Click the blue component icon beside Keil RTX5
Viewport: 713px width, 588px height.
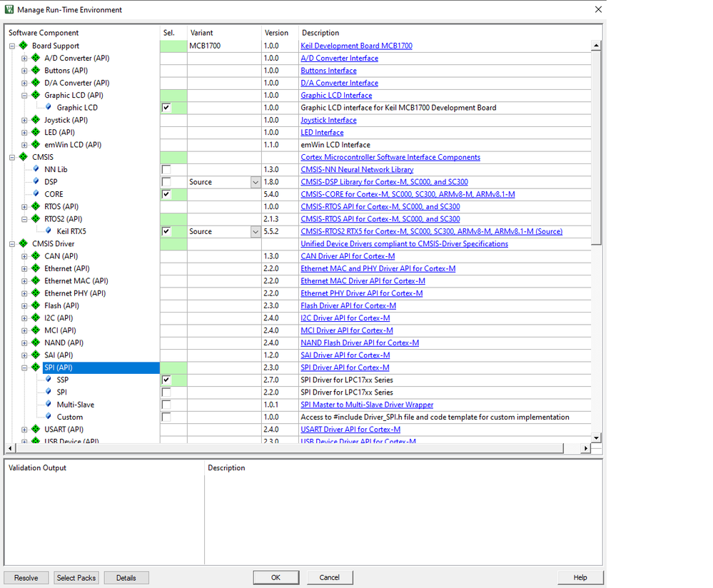click(49, 230)
